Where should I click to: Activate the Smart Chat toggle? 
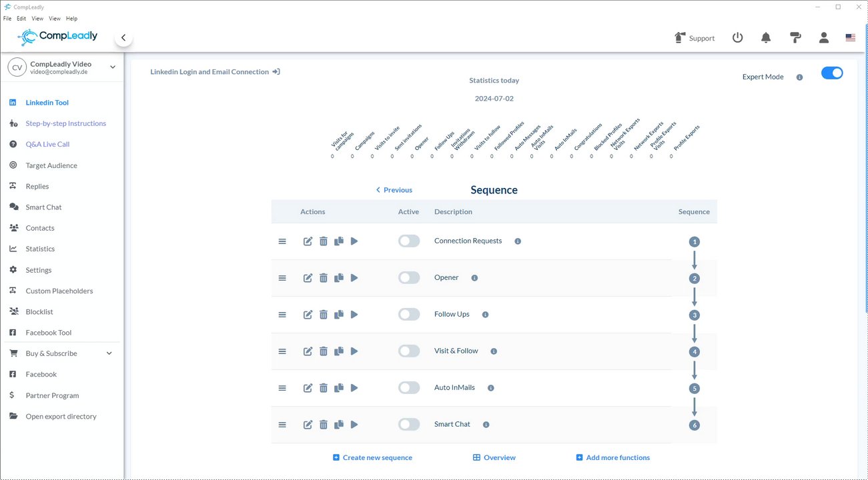tap(409, 424)
